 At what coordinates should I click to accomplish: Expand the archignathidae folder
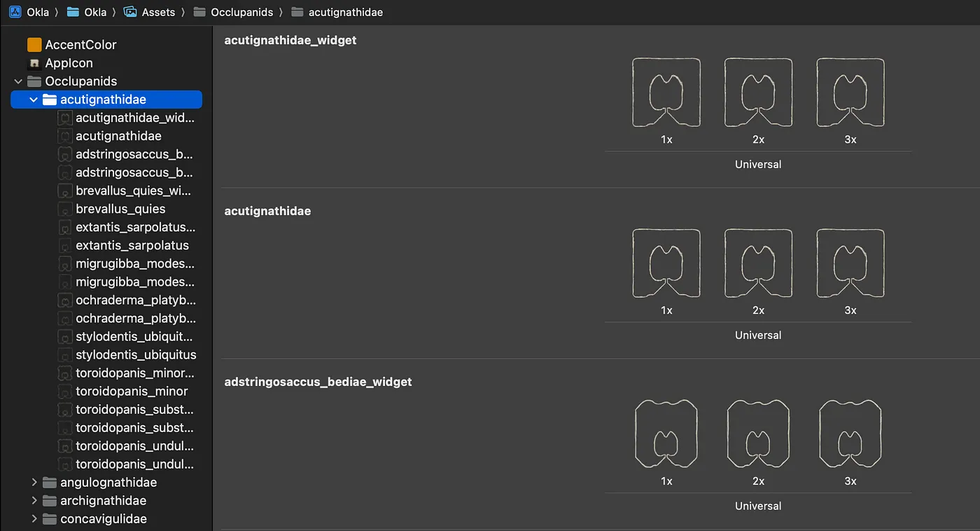point(34,500)
